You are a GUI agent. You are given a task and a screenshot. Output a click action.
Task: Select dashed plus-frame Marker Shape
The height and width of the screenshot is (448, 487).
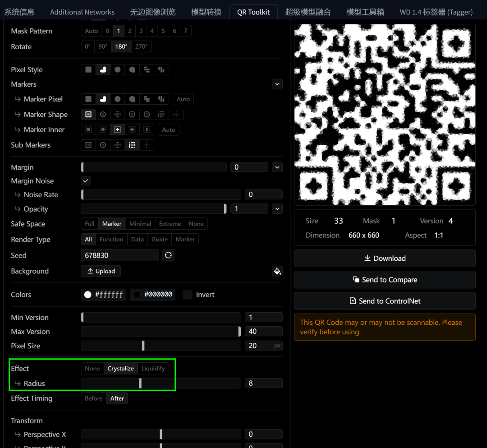coord(117,114)
